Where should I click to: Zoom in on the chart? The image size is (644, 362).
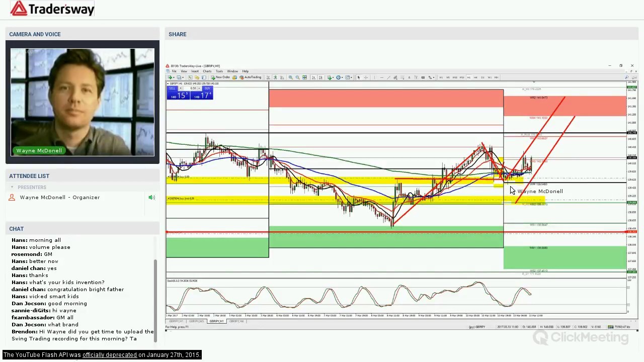(291, 77)
